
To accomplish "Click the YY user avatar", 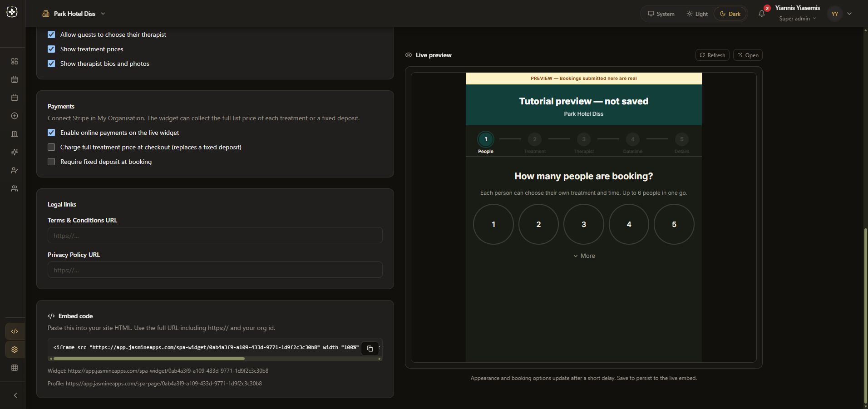I will click(x=834, y=14).
